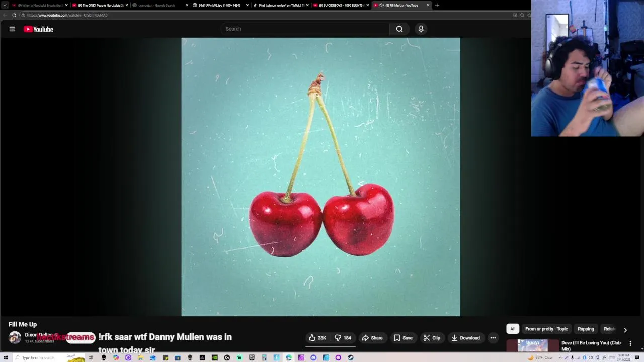
Task: Open Alienware app from the taskbar
Action: pos(104,357)
